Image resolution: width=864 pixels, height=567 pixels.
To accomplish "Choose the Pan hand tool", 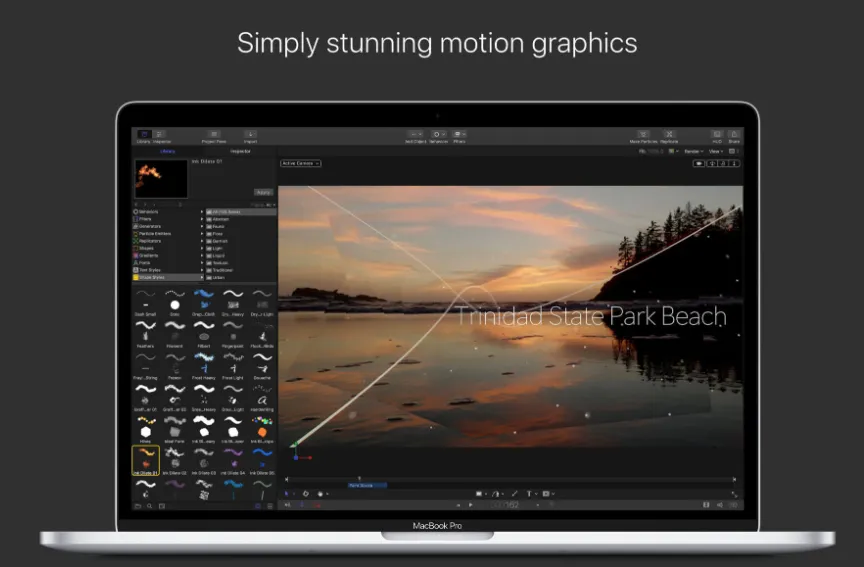I will pyautogui.click(x=320, y=494).
